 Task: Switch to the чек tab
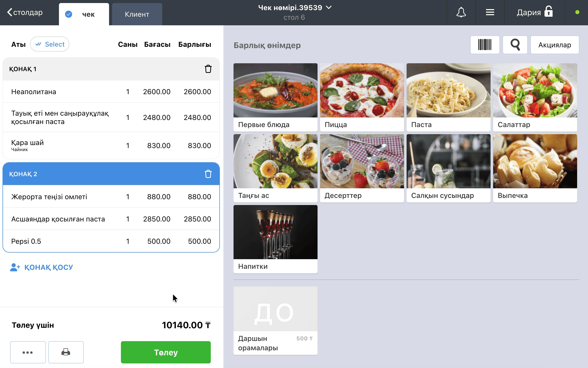click(84, 14)
